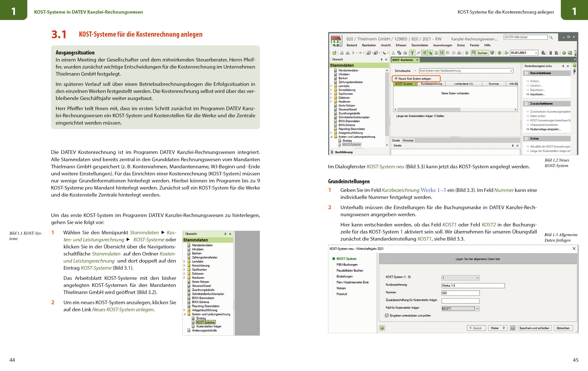588x371 pixels.
Task: Select FIBU-Buchungen in dialog navigation
Action: tap(347, 265)
